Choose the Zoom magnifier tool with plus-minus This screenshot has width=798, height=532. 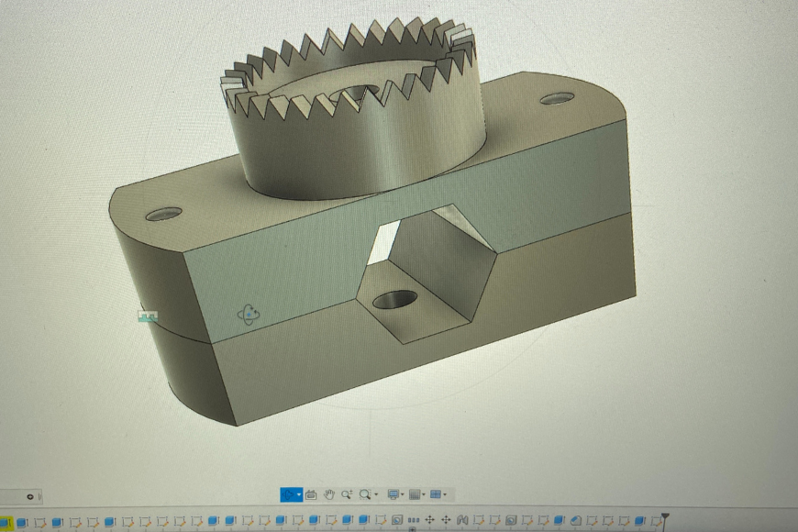[x=347, y=494]
